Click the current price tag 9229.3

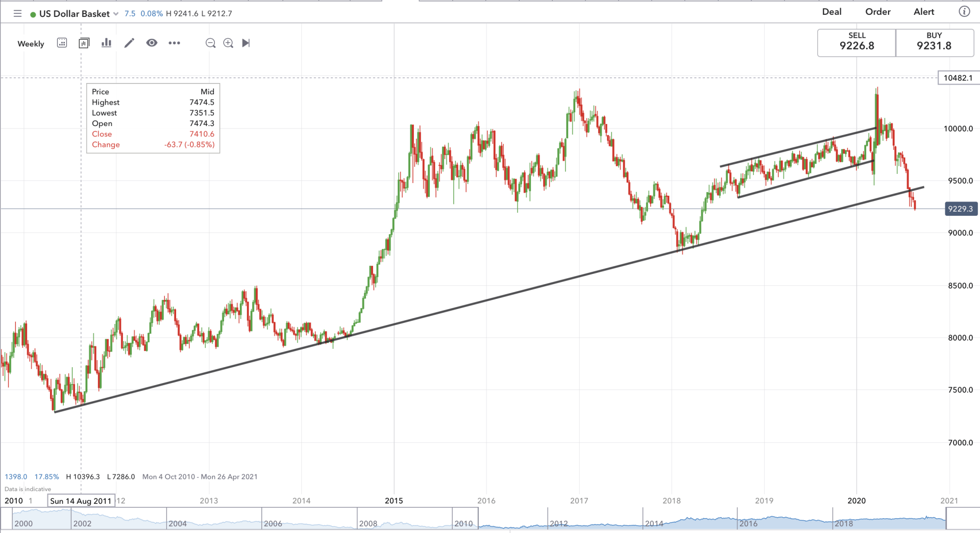tap(961, 209)
